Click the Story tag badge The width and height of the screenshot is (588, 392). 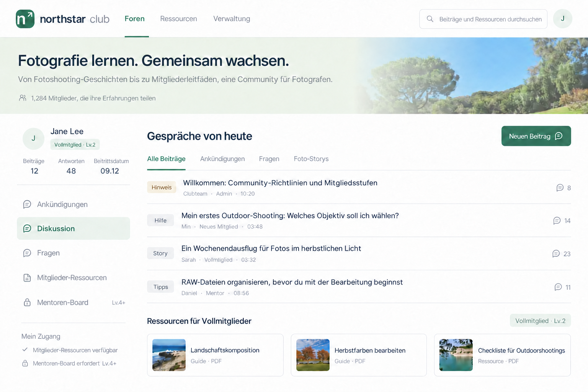(160, 253)
